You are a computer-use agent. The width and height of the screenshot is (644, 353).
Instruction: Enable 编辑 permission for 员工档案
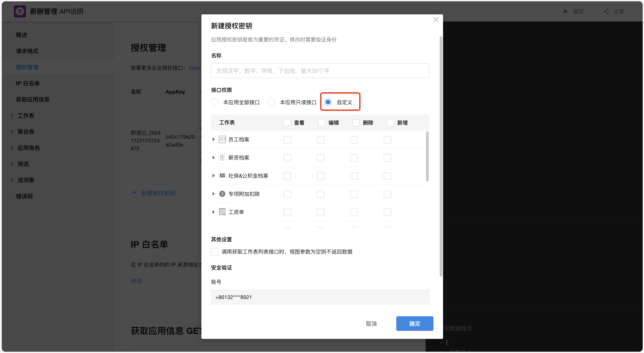(320, 140)
